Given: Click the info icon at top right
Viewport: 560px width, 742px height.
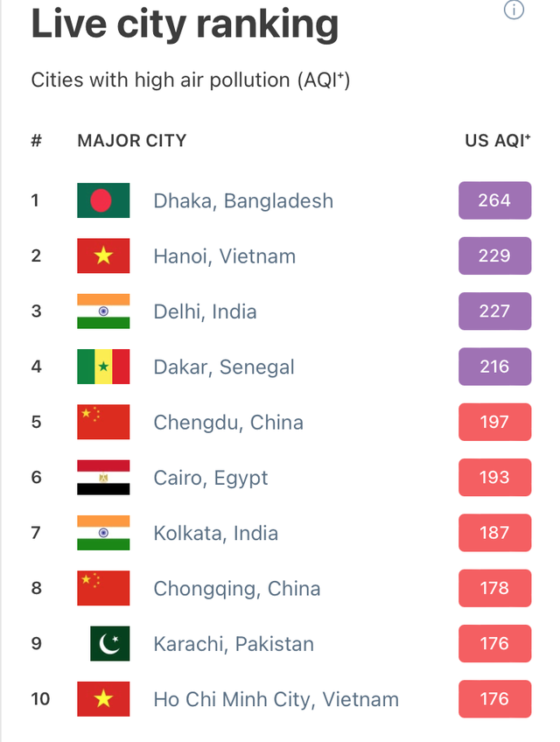Looking at the screenshot, I should click(514, 10).
